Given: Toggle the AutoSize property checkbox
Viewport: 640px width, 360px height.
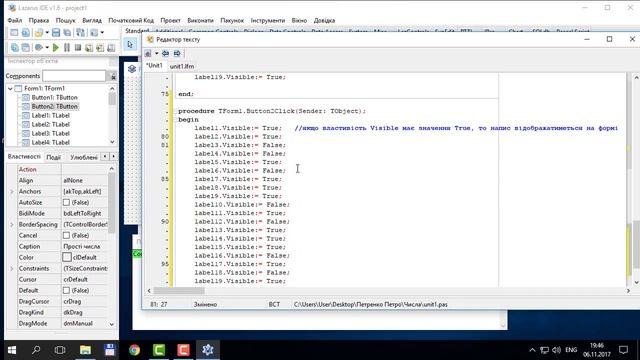Looking at the screenshot, I should (66, 202).
